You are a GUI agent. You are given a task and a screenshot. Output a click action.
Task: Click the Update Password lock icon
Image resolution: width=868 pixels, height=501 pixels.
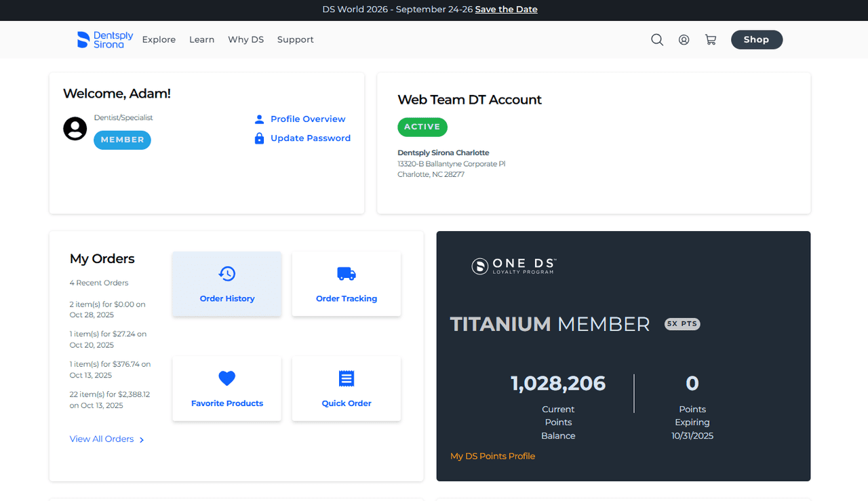pos(259,138)
